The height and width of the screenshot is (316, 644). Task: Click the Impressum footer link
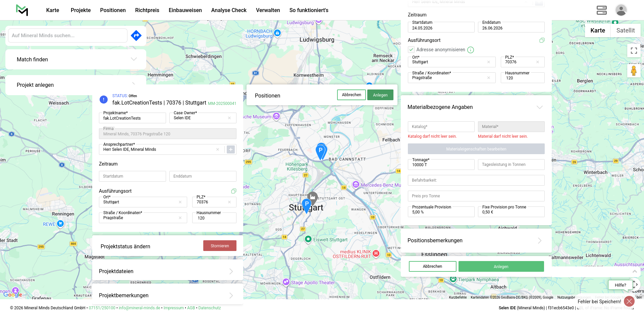point(173,308)
